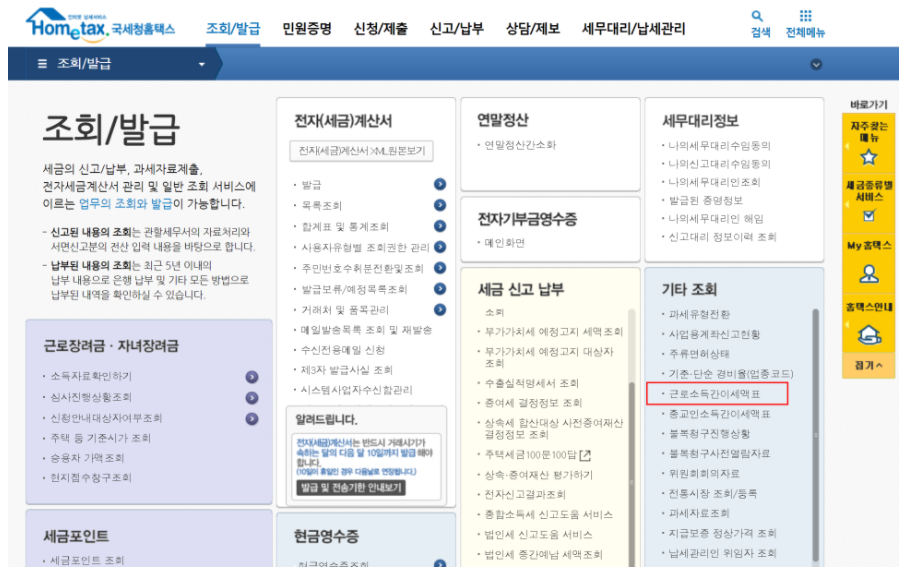
Task: Open the 근로소득간이세액표 link
Action: (x=716, y=394)
